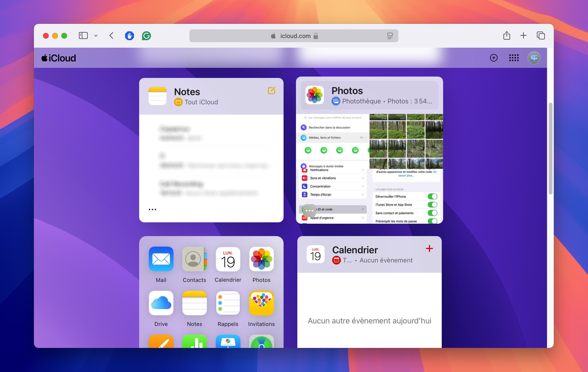Open the iCloud create-new circled plus icon
The image size is (588, 372).
(x=494, y=58)
